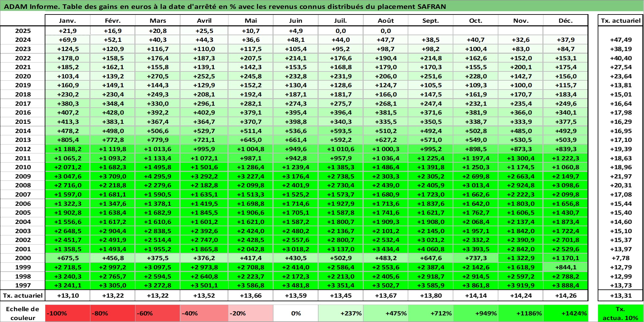Screen dimensions: 644x322
Task: Click the -100% red color scale swatch
Action: coord(67,313)
